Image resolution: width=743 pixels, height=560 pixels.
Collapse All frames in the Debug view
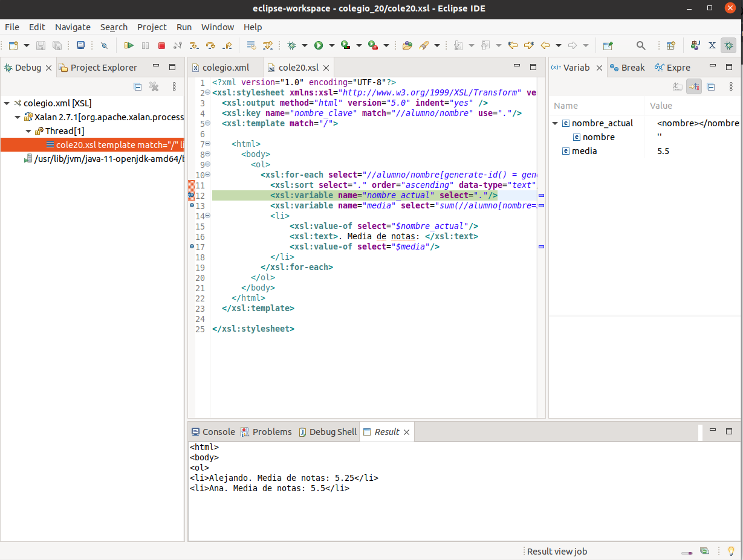(137, 87)
